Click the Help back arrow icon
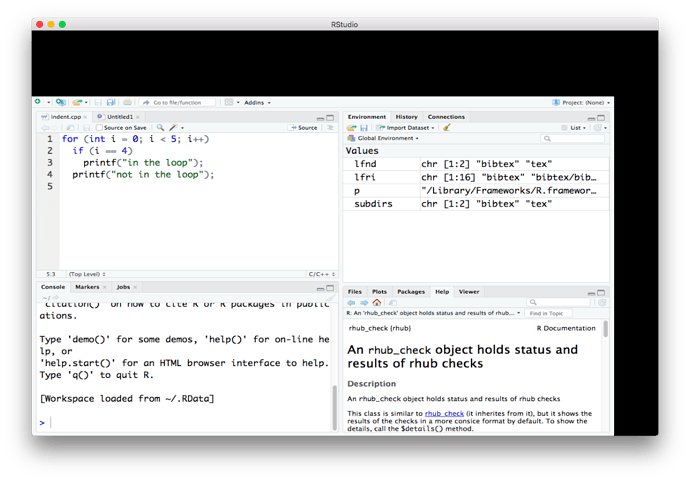690x481 pixels. tap(351, 302)
